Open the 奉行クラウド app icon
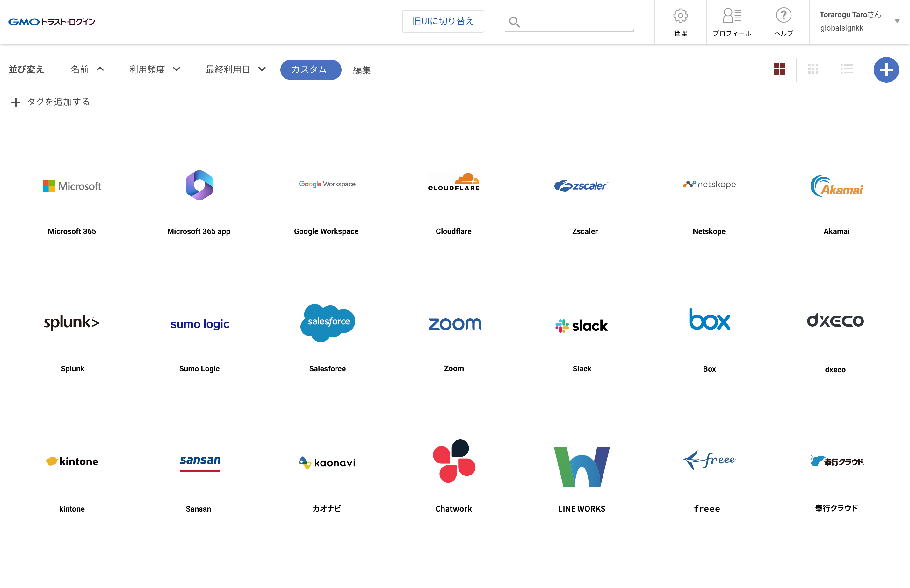This screenshot has width=910, height=588. coord(837,461)
